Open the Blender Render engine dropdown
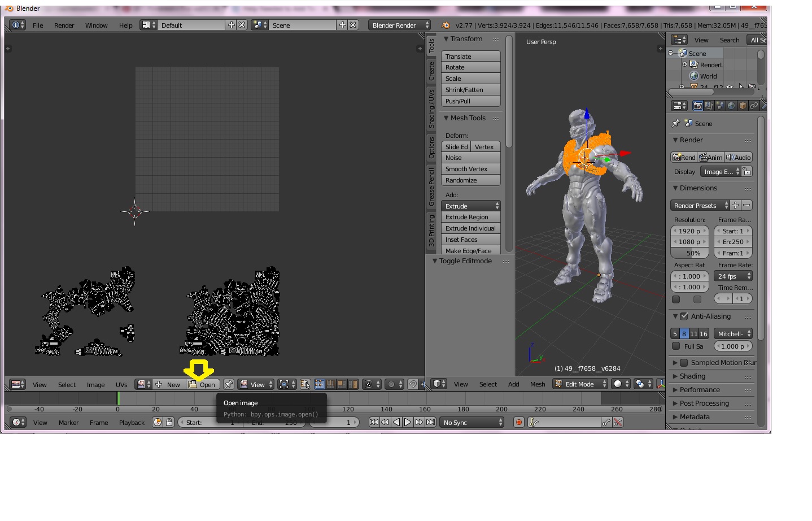The height and width of the screenshot is (521, 812). pyautogui.click(x=399, y=25)
